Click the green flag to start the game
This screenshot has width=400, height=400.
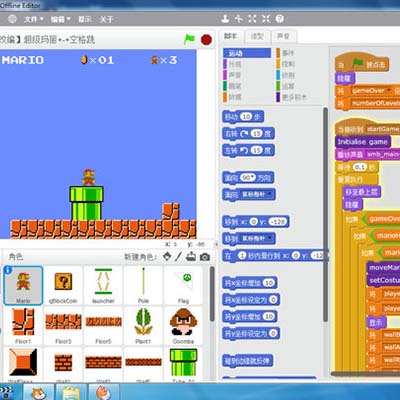pos(189,39)
